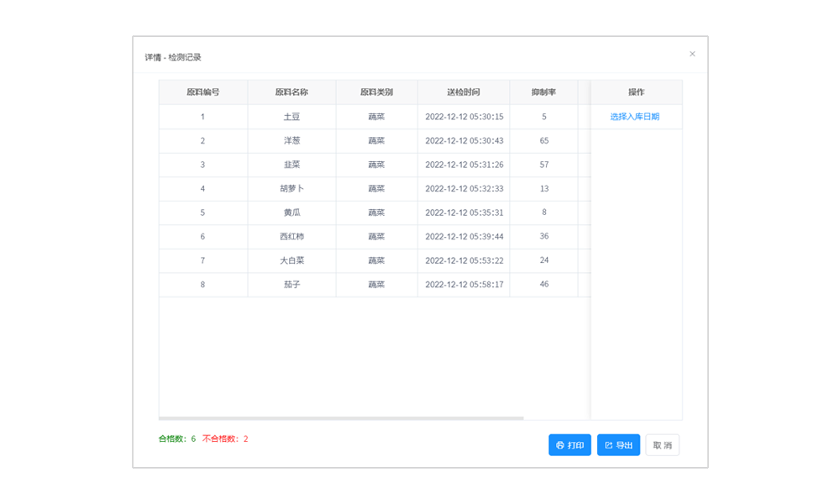
Task: Click the 原料名称 column header
Action: pos(291,92)
